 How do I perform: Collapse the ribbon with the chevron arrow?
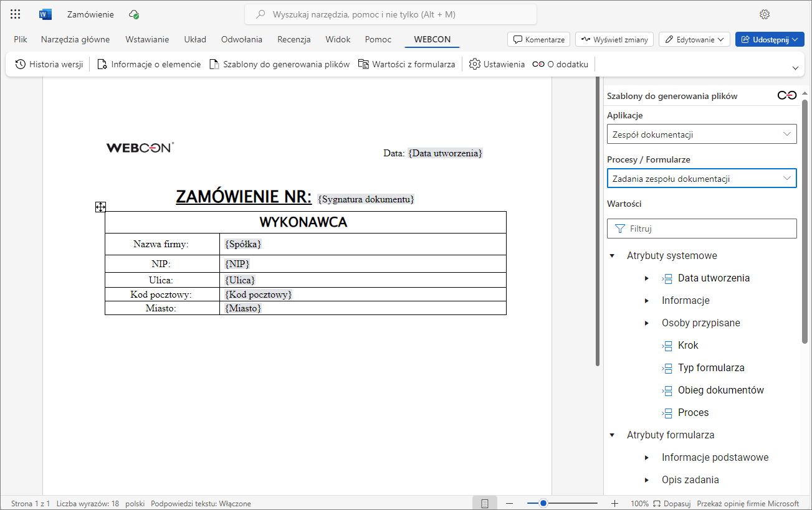(x=795, y=68)
